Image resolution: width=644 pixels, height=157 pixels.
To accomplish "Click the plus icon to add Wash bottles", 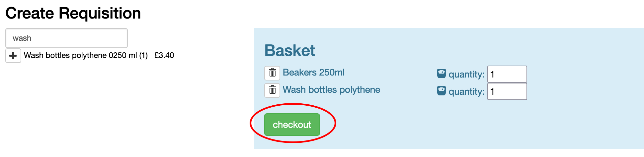I will [x=13, y=56].
